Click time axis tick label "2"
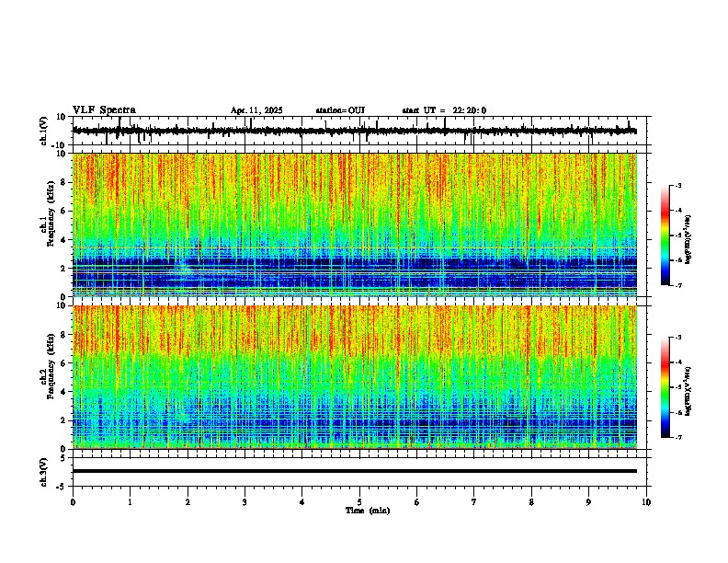 point(188,502)
